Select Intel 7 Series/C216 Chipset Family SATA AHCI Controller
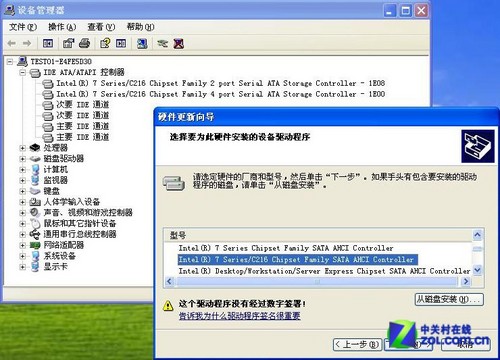This screenshot has height=360, width=500. (x=297, y=260)
